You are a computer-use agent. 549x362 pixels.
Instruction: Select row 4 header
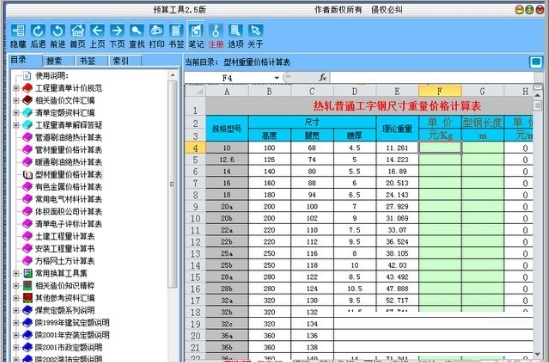tap(195, 148)
